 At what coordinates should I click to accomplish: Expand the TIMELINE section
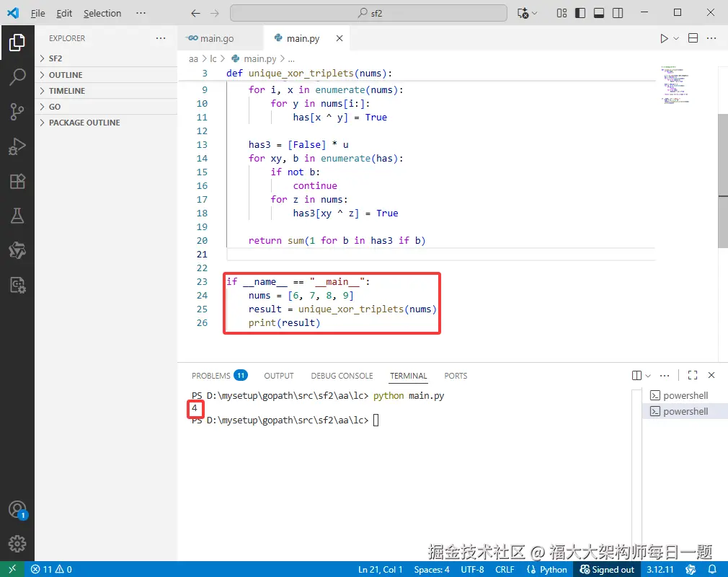click(106, 91)
